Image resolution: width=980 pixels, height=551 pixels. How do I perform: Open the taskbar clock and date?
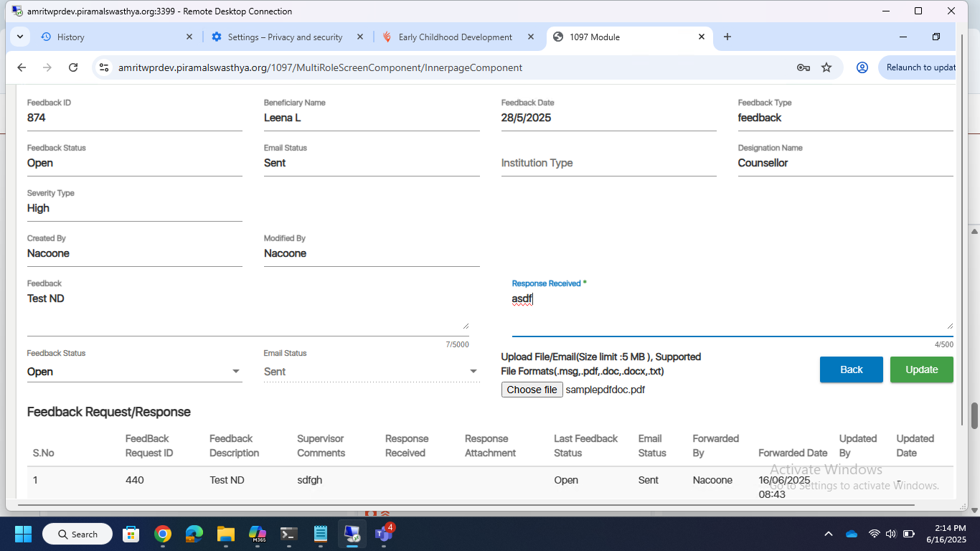[946, 534]
